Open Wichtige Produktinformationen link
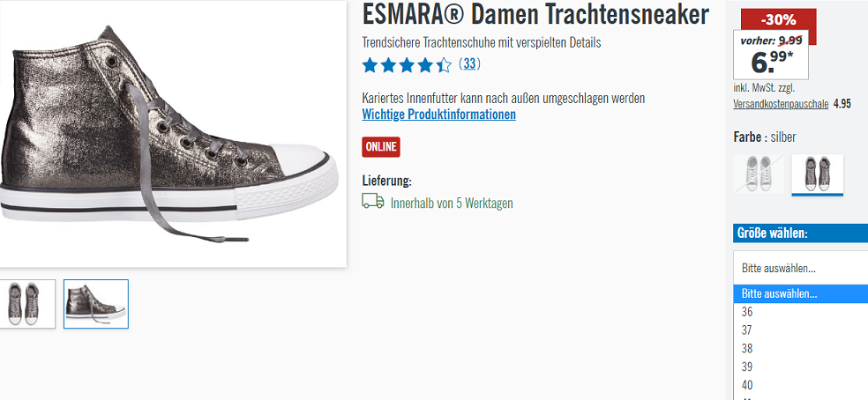 pos(439,115)
